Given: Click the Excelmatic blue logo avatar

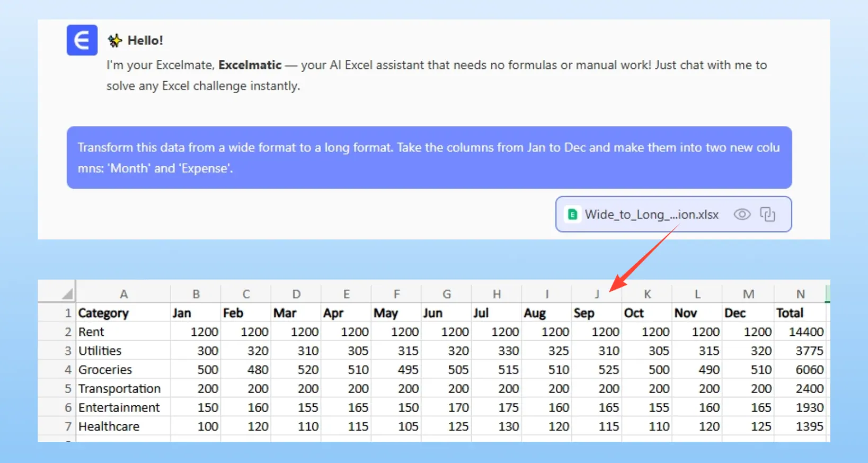Looking at the screenshot, I should tap(82, 40).
